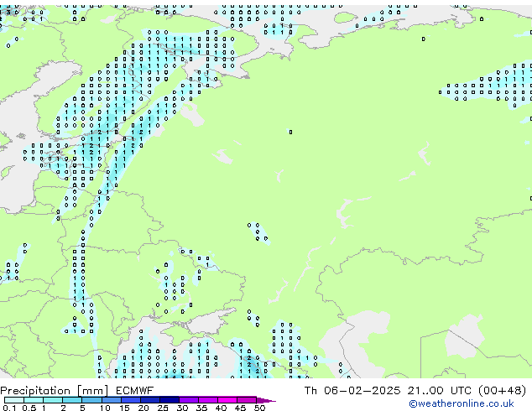Click the '40' legend value label
The width and height of the screenshot is (532, 411).
(221, 408)
